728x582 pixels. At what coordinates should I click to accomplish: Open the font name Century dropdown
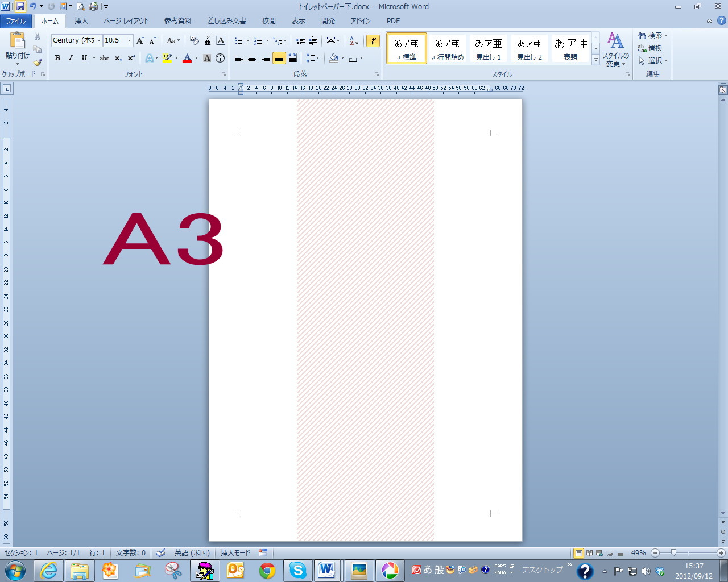pyautogui.click(x=98, y=40)
